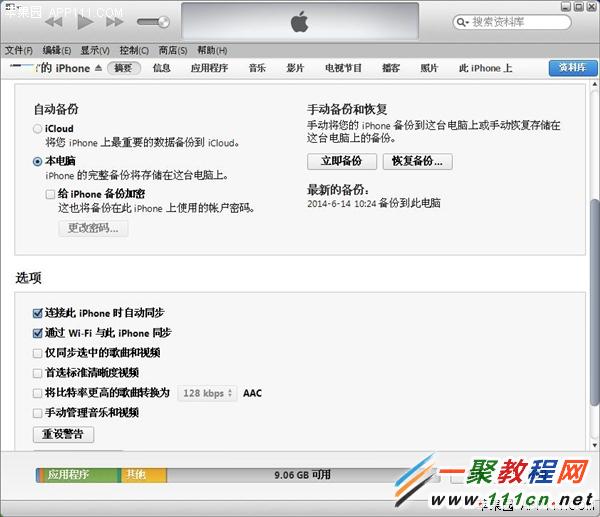Click the play button
600x517 pixels.
(x=85, y=22)
